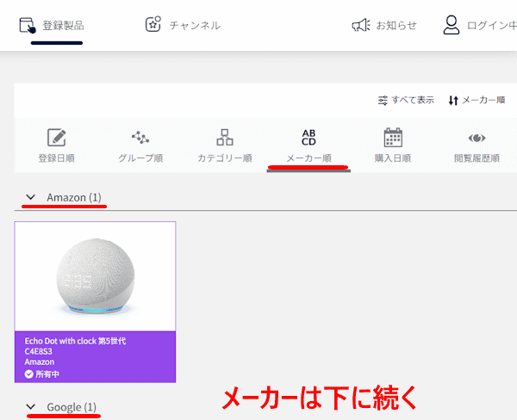Click the Amazon maker name on the card
This screenshot has width=517, height=420.
coord(40,362)
